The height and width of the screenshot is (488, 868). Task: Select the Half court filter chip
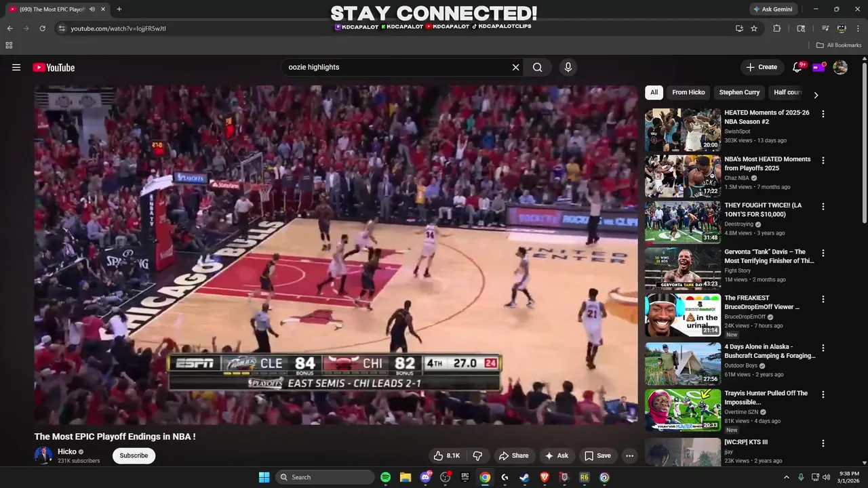[787, 92]
